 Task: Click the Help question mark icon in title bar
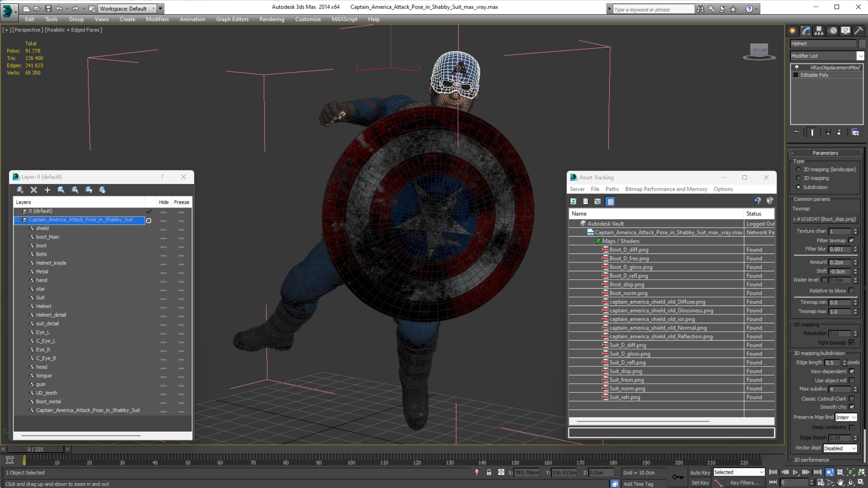point(749,9)
